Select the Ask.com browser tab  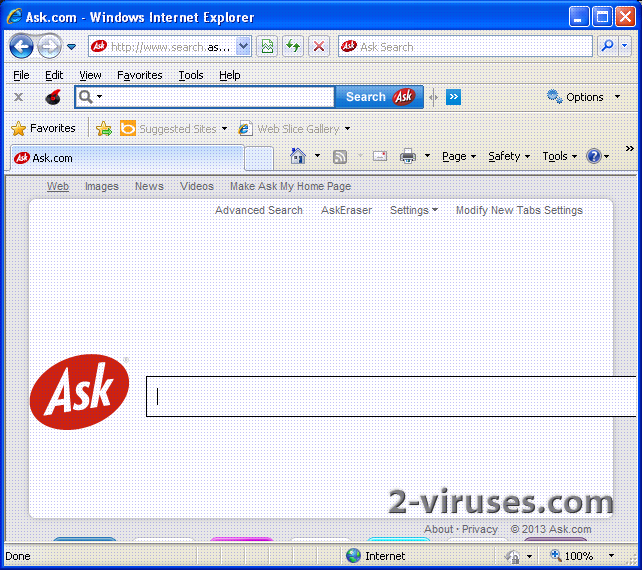tap(127, 158)
